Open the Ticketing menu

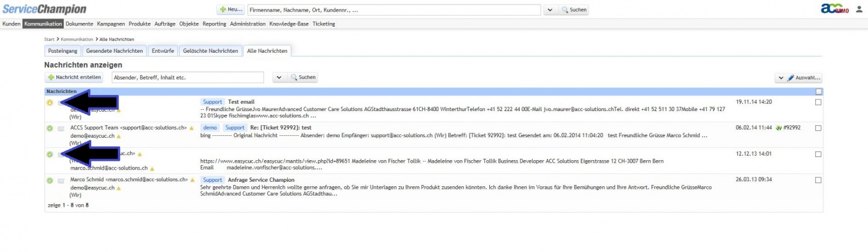click(324, 24)
